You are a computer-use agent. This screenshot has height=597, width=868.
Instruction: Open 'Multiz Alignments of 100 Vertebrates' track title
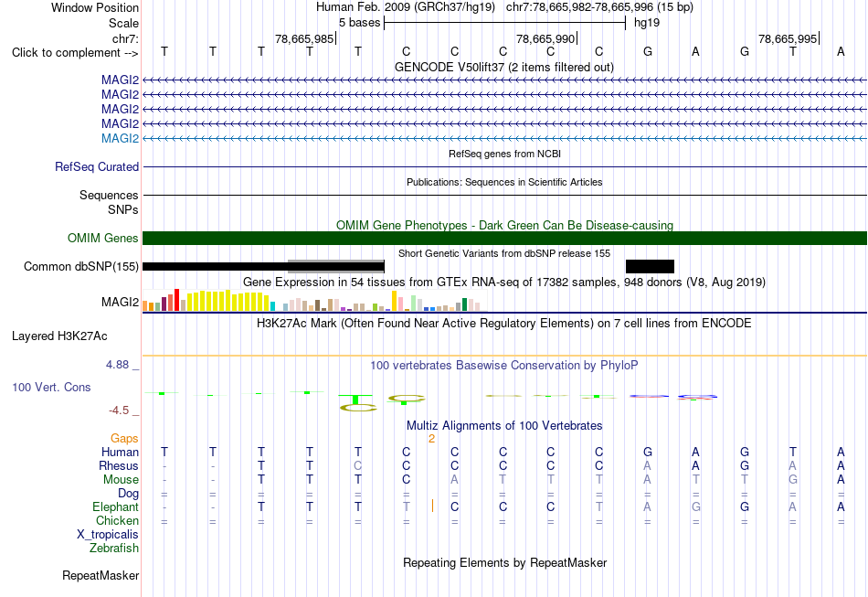[x=504, y=425]
